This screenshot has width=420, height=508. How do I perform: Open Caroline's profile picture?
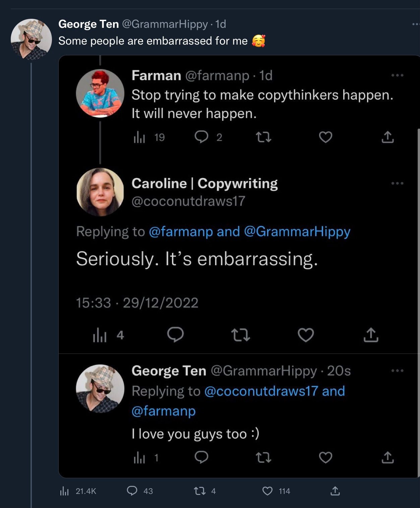(x=100, y=192)
